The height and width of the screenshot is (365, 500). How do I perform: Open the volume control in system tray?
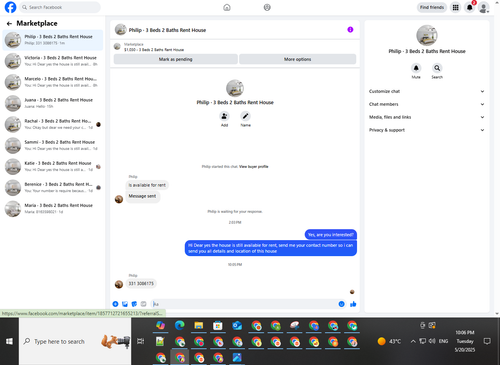coord(432,341)
